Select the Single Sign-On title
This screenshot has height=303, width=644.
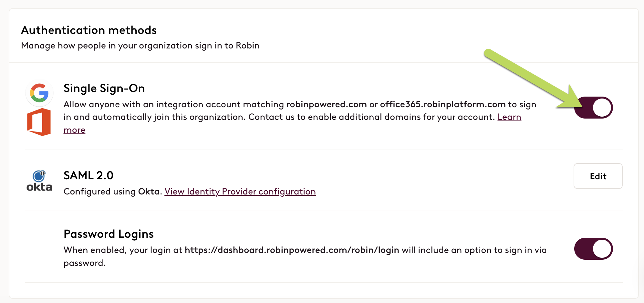tap(104, 88)
